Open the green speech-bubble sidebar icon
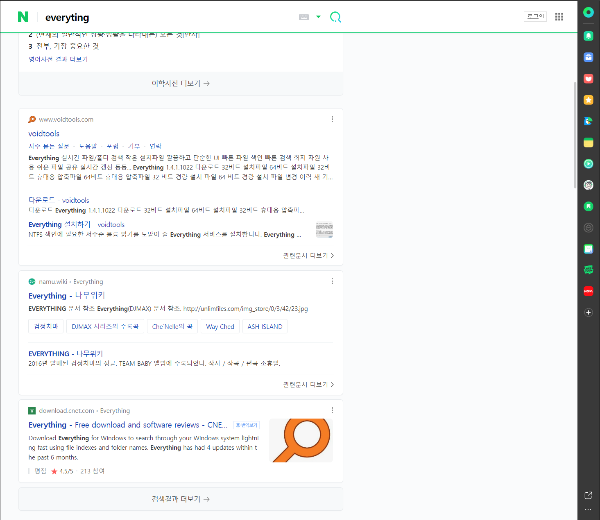Image resolution: width=600 pixels, height=520 pixels. point(589,270)
